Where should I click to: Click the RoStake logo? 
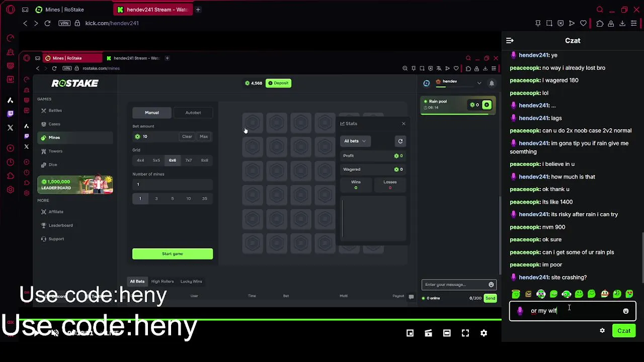(x=75, y=83)
